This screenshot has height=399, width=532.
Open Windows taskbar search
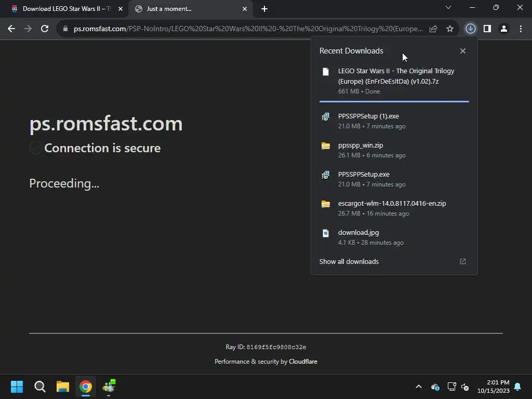39,387
